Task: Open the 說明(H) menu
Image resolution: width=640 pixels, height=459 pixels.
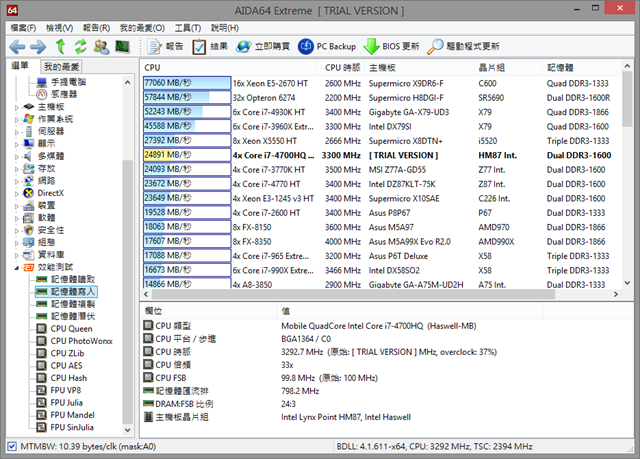Action: 224,28
